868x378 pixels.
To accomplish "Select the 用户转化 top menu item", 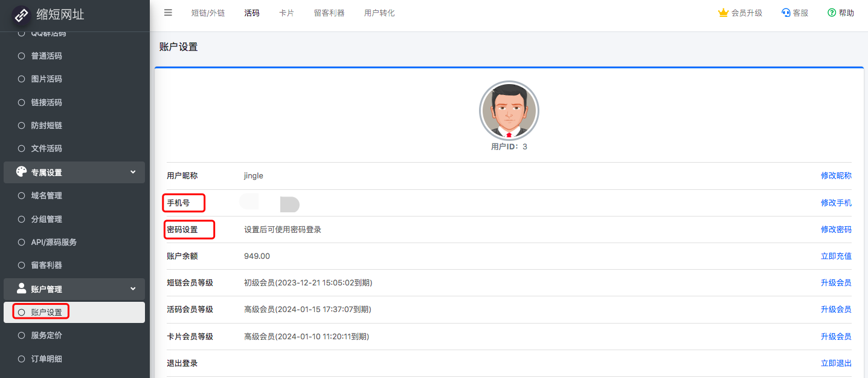I will [379, 13].
